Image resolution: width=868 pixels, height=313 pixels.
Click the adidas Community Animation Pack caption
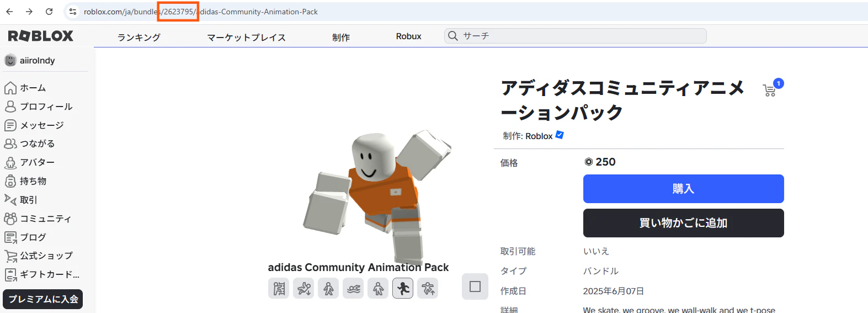point(358,267)
